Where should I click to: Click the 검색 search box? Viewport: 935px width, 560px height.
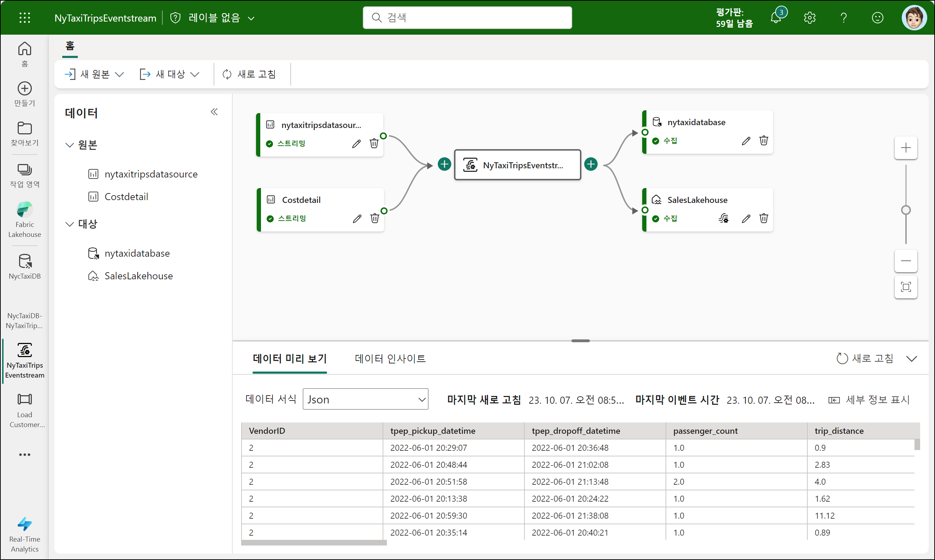point(467,17)
